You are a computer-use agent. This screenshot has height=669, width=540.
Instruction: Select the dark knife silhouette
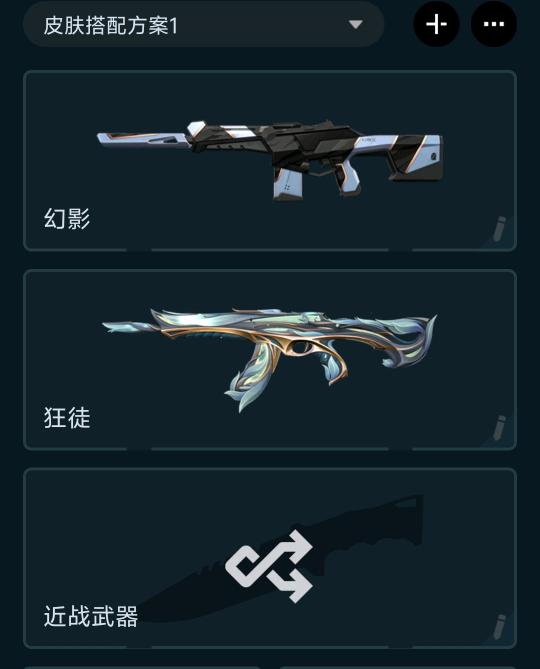(277, 559)
